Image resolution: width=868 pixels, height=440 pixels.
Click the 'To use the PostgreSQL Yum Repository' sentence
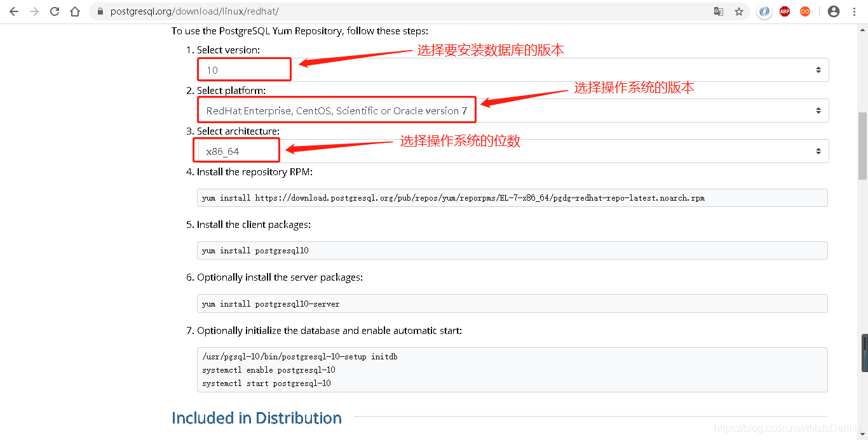[x=300, y=30]
